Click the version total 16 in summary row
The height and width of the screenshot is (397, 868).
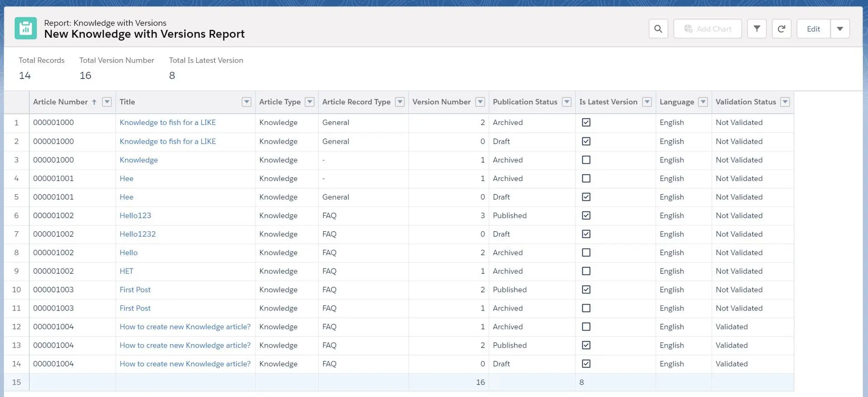480,382
